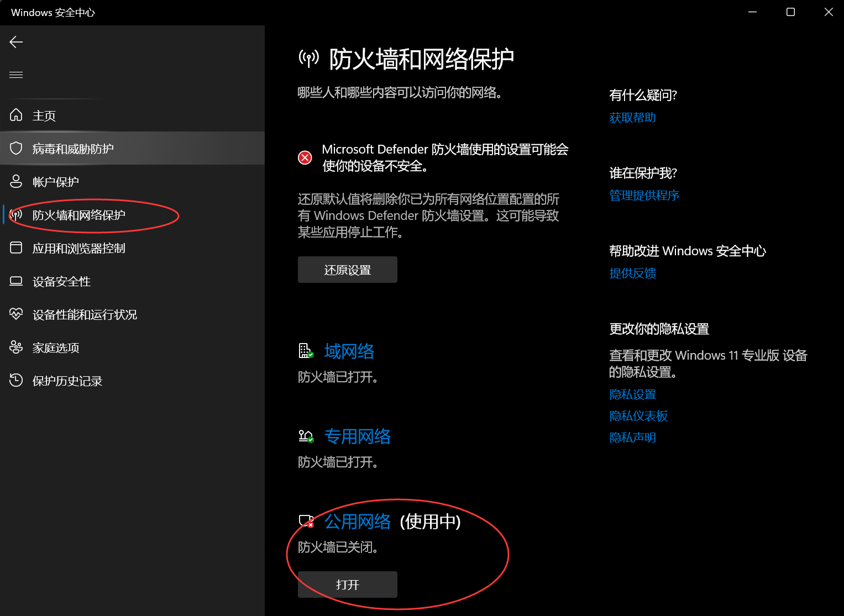
Task: Click the antenna icon in the page header
Action: (x=309, y=58)
